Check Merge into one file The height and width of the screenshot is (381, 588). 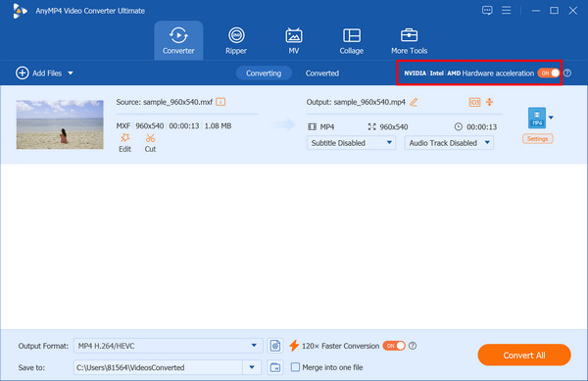click(296, 367)
